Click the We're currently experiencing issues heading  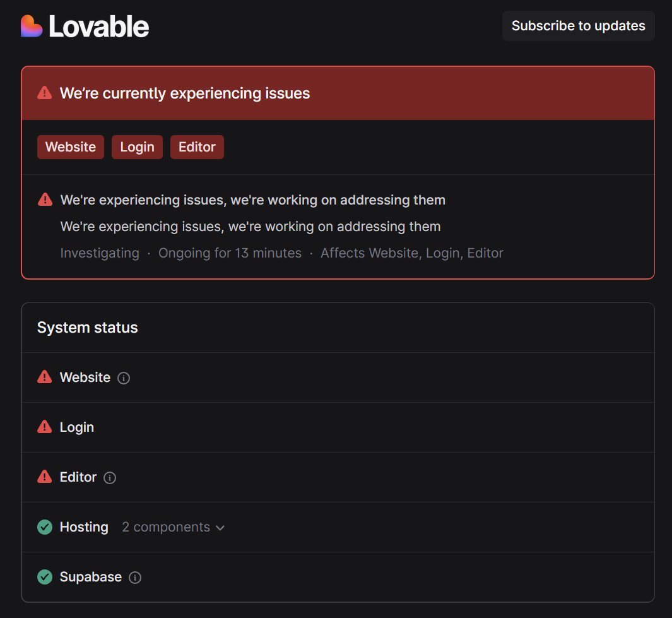pos(185,93)
